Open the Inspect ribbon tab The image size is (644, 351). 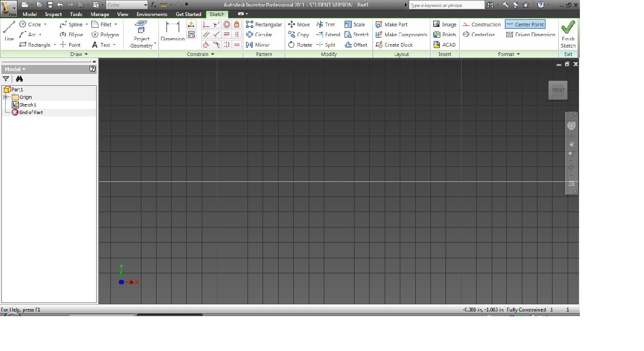[x=53, y=14]
